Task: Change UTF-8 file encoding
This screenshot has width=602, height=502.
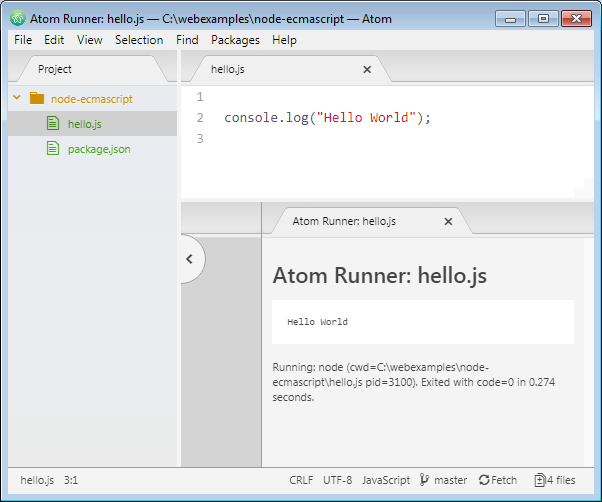Action: (337, 480)
